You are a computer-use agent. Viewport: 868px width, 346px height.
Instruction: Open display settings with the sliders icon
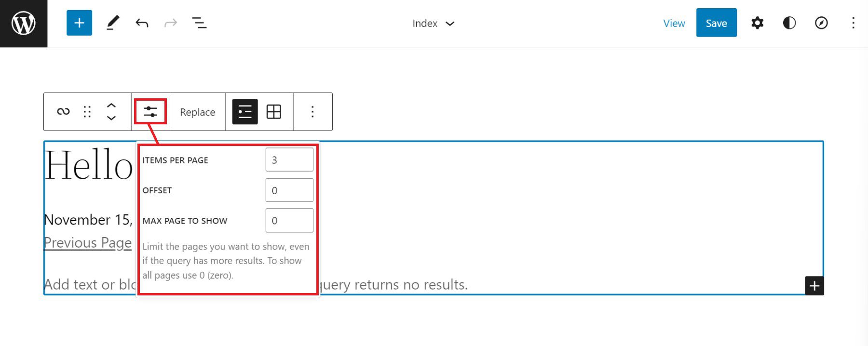(x=151, y=111)
